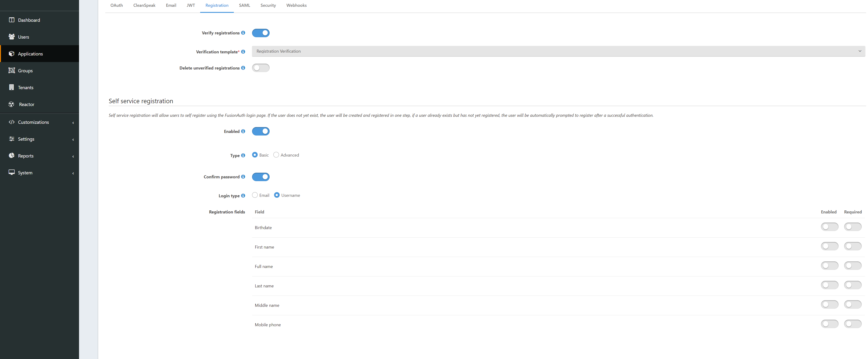The width and height of the screenshot is (868, 359).
Task: Switch to the Webhooks tab
Action: point(296,5)
